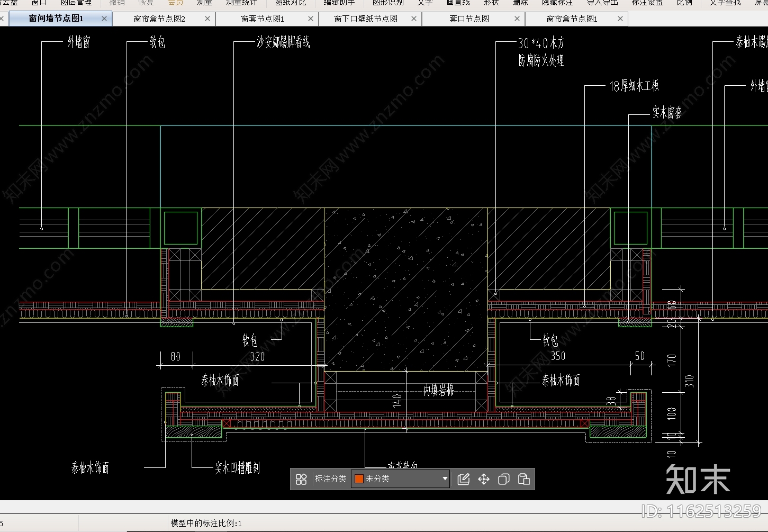Click the 沙安娜踢脚看线 drawing label
The image size is (768, 532).
pos(284,42)
